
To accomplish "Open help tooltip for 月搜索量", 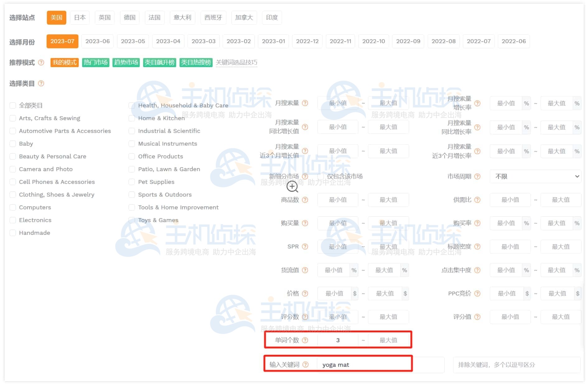I will pos(305,103).
